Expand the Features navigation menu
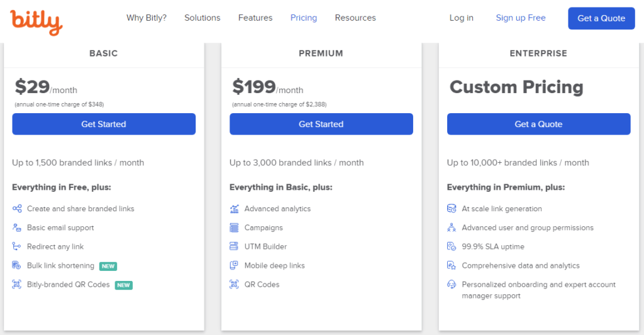 coord(255,18)
